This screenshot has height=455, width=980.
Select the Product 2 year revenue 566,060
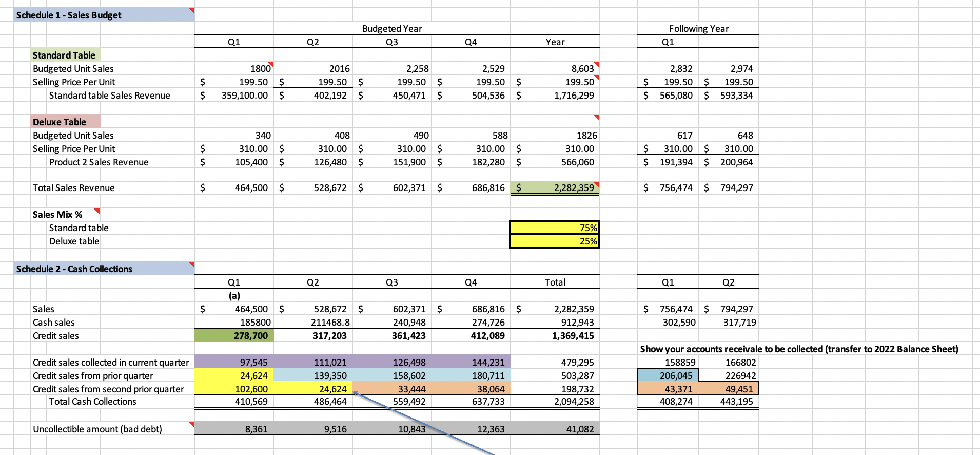[555, 162]
